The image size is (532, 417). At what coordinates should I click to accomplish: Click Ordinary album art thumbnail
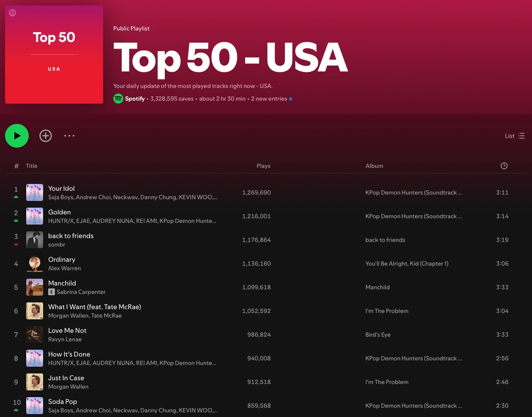[35, 263]
